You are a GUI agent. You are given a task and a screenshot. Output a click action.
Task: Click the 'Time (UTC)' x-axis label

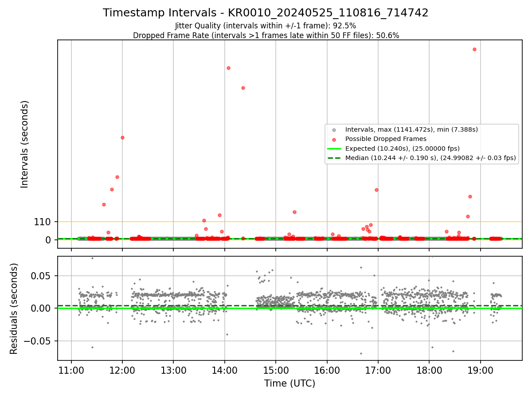(x=289, y=383)
